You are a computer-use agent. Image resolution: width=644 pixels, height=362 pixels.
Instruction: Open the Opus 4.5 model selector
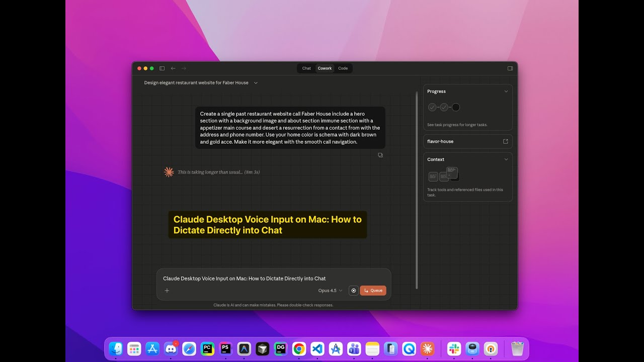click(x=330, y=291)
